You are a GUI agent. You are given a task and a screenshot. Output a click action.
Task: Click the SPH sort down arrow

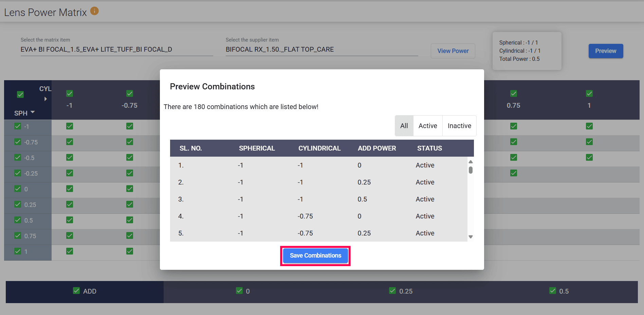33,112
